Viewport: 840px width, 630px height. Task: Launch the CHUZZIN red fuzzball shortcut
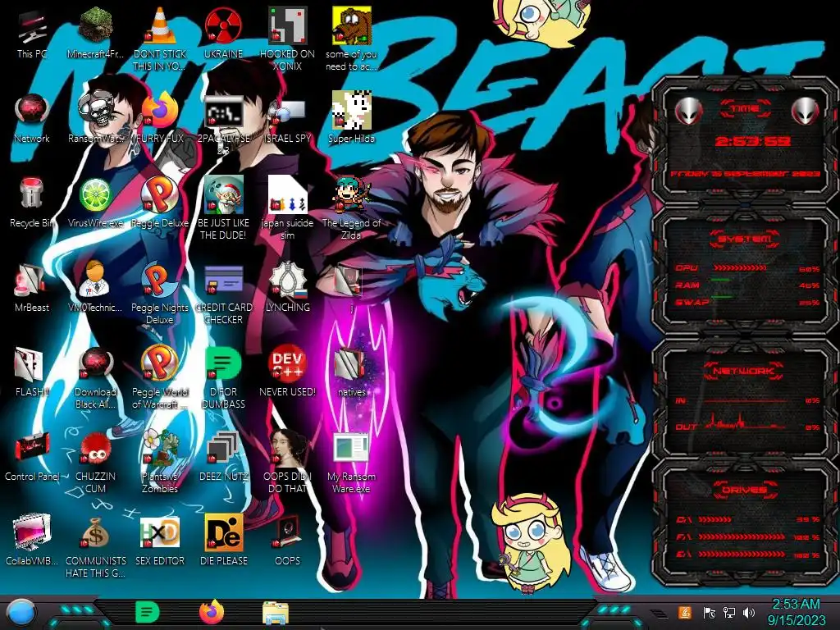(x=95, y=449)
